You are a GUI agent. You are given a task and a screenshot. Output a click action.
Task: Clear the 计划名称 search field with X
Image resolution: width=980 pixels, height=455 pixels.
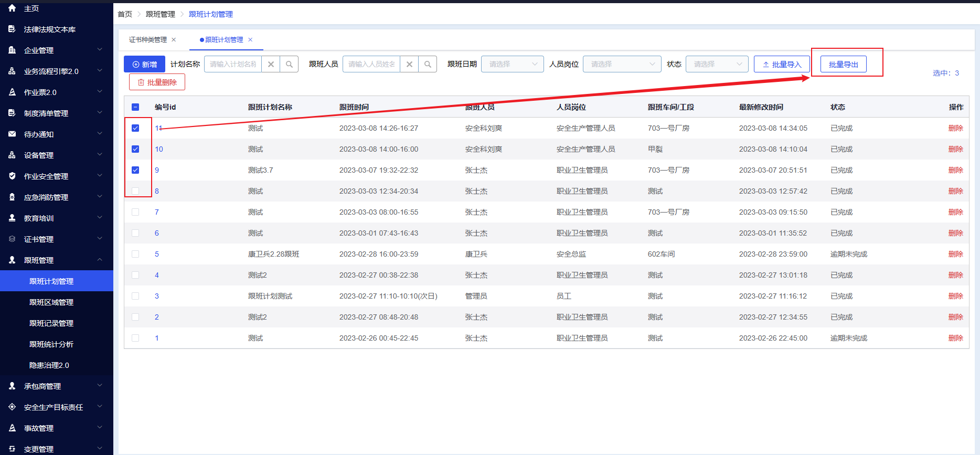(x=271, y=64)
